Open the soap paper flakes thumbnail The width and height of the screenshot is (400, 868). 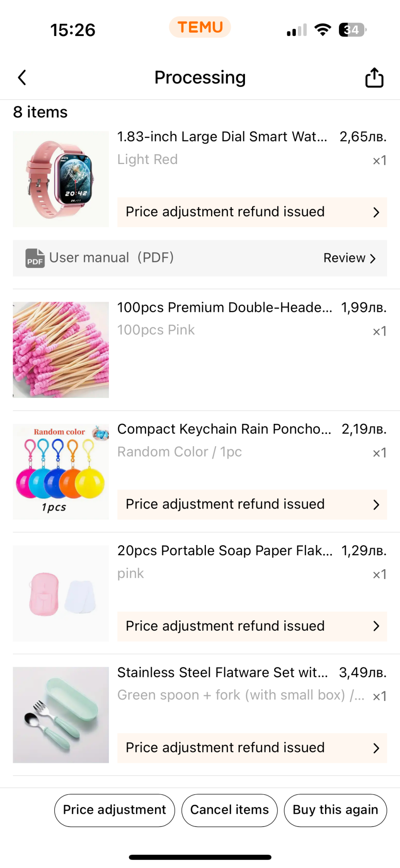61,593
